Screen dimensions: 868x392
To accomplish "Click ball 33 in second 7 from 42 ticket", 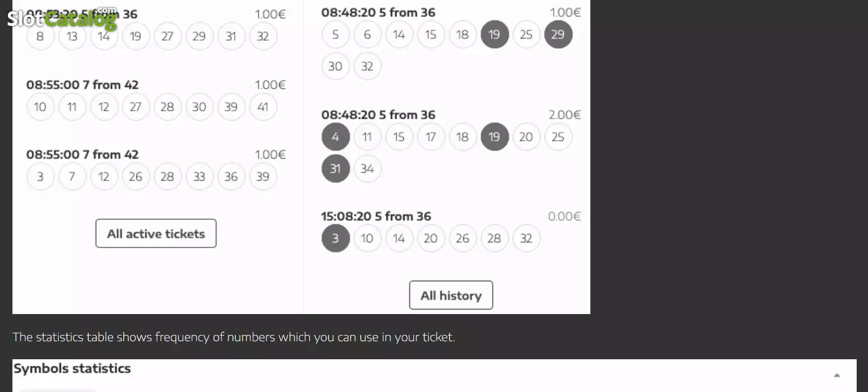I will click(199, 177).
